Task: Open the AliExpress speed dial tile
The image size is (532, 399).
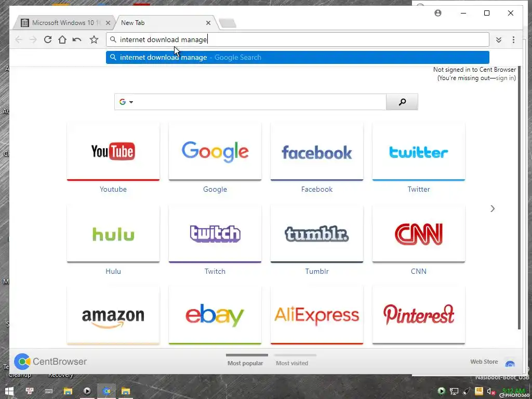Action: [317, 315]
